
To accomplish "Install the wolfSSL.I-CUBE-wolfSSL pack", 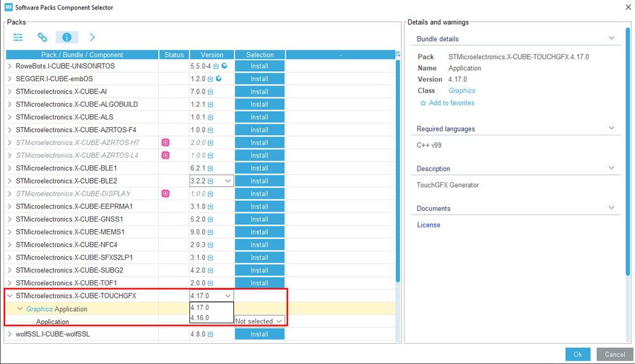I will (x=259, y=334).
